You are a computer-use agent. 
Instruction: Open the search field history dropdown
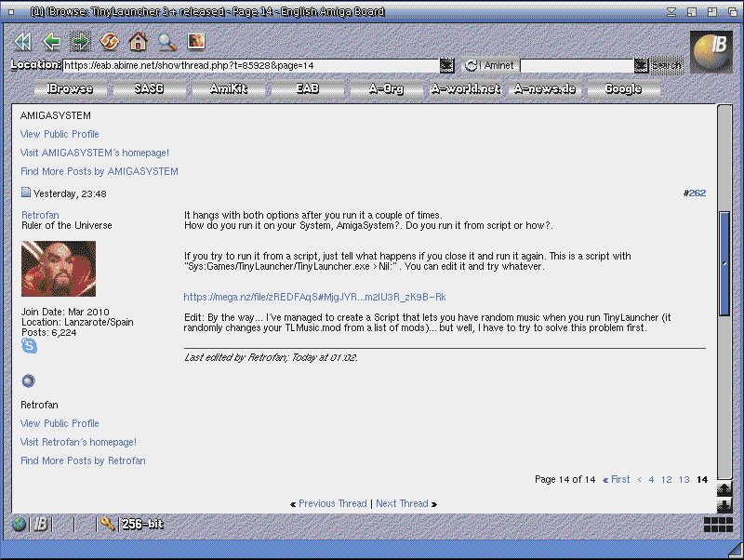click(641, 65)
